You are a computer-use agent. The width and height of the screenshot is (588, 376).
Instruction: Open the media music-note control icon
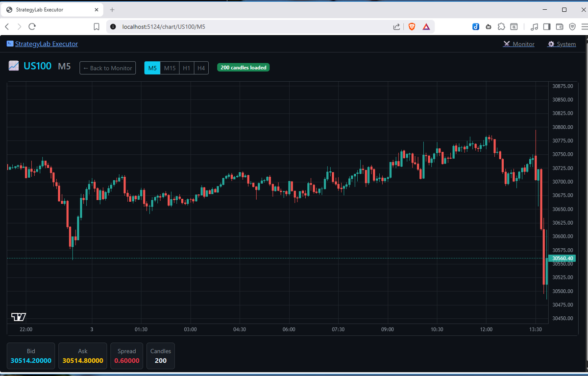(535, 26)
